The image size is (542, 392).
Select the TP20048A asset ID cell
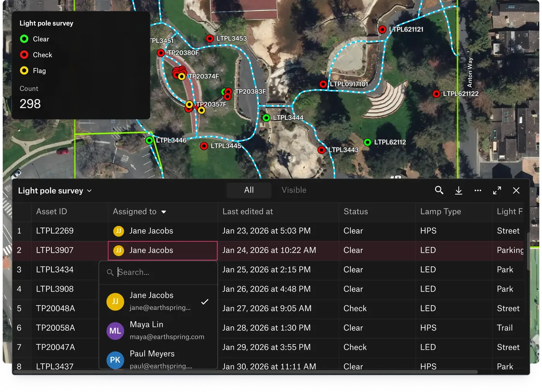point(65,309)
